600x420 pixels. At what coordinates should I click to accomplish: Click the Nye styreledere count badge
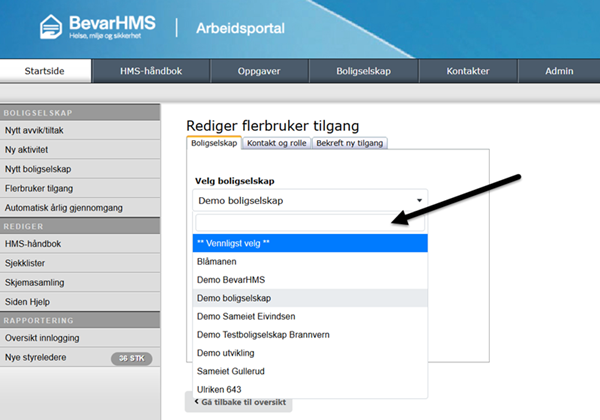point(130,357)
